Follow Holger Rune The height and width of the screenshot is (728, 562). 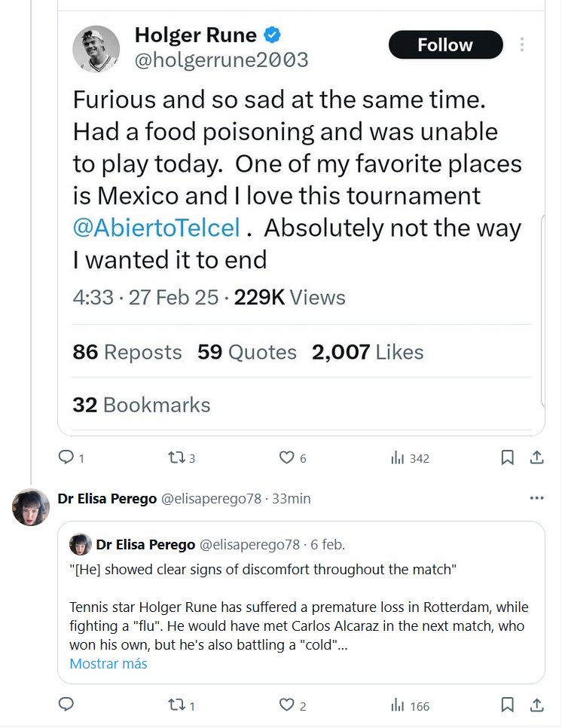point(445,45)
